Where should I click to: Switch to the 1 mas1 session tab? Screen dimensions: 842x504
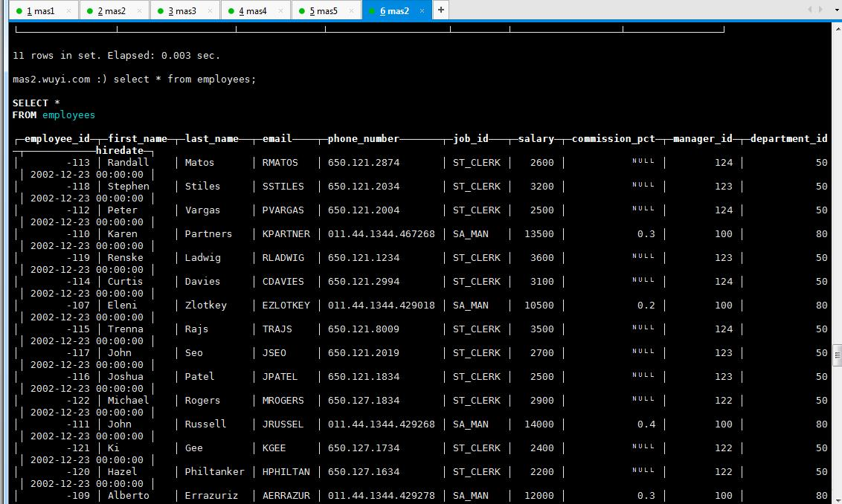[43, 10]
